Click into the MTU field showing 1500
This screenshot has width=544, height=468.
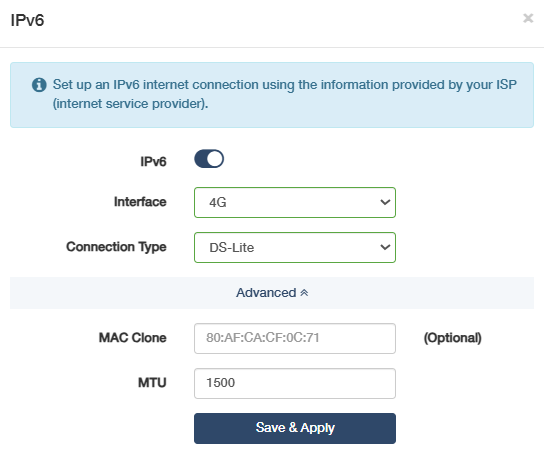click(295, 383)
